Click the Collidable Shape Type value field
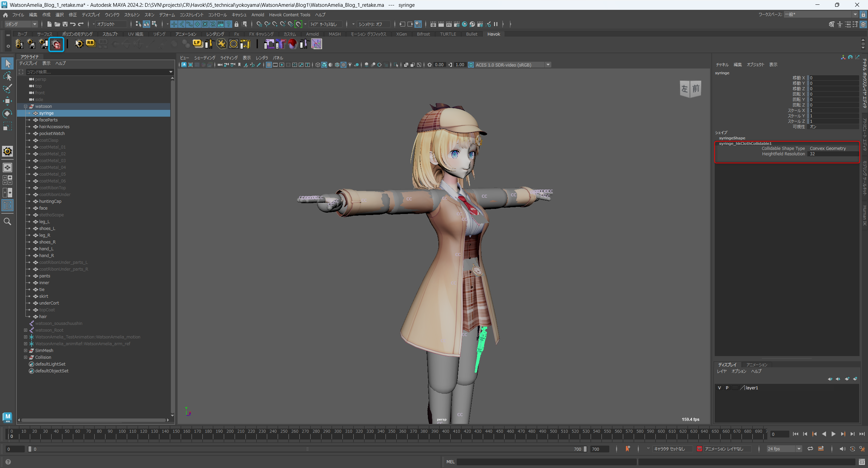 coord(834,148)
